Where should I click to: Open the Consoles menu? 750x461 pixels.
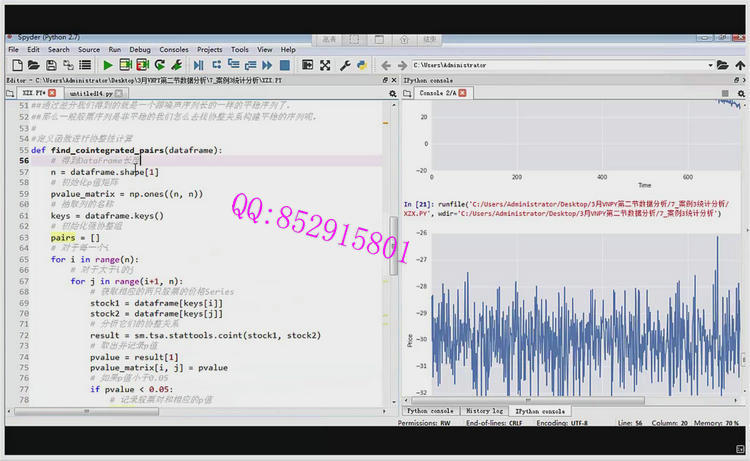coord(174,49)
